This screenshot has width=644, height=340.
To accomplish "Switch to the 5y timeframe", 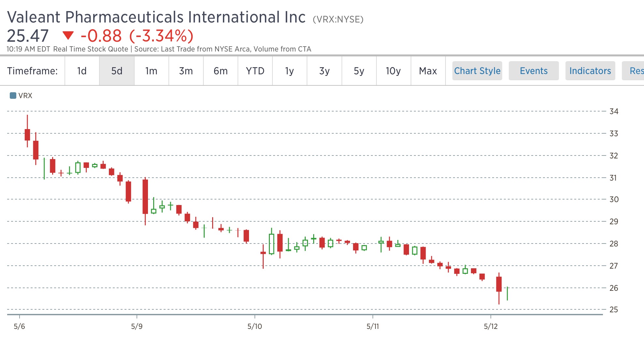I will click(x=359, y=71).
